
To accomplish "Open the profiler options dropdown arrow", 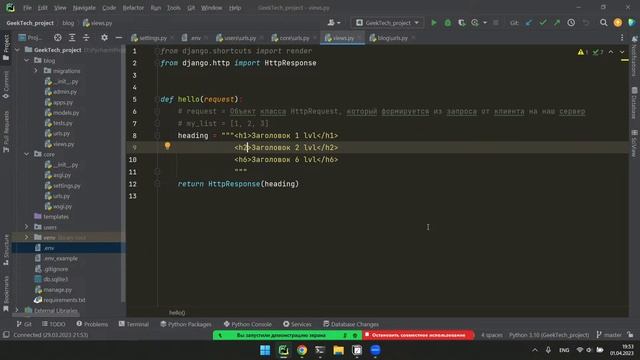I will point(485,23).
